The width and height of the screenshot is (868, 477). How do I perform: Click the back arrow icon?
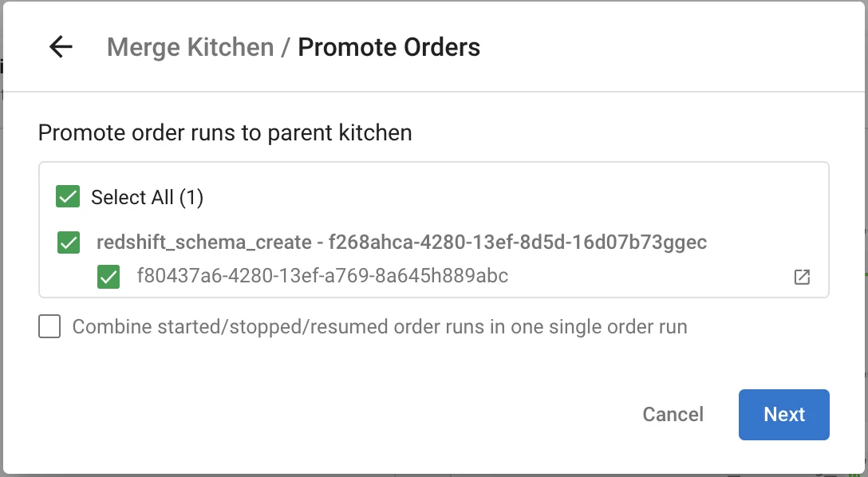[x=61, y=47]
